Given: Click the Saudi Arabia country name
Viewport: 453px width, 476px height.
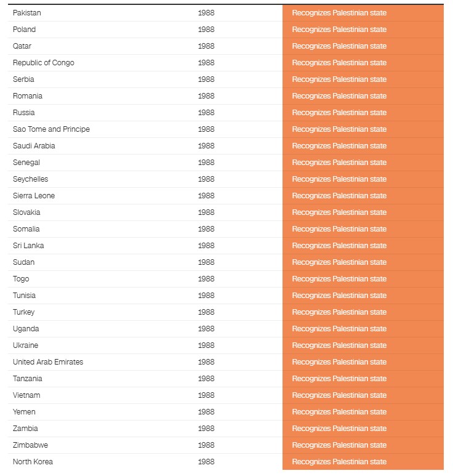Looking at the screenshot, I should pos(34,146).
